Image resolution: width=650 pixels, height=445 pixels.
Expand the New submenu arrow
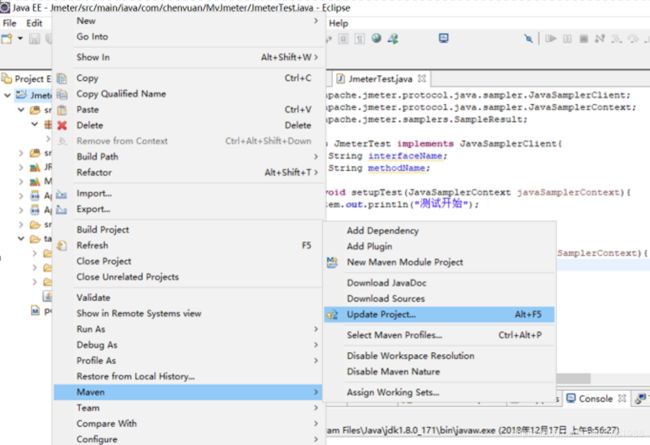click(x=316, y=21)
